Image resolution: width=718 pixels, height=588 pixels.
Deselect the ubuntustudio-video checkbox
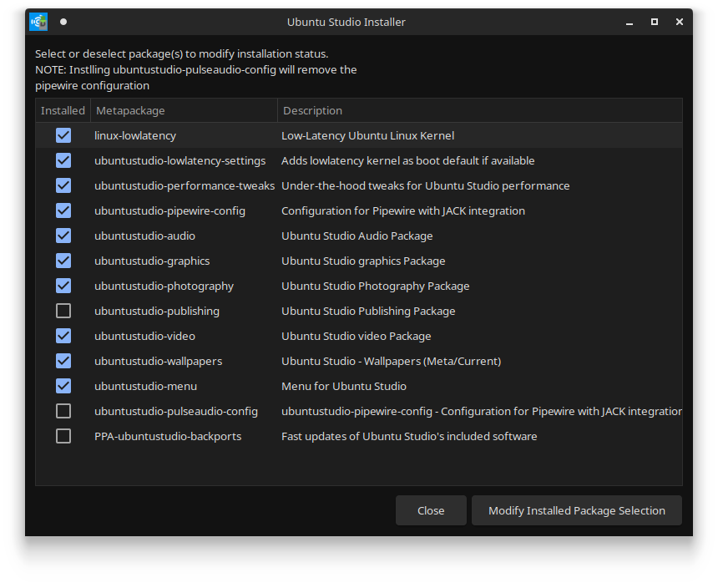pyautogui.click(x=63, y=336)
